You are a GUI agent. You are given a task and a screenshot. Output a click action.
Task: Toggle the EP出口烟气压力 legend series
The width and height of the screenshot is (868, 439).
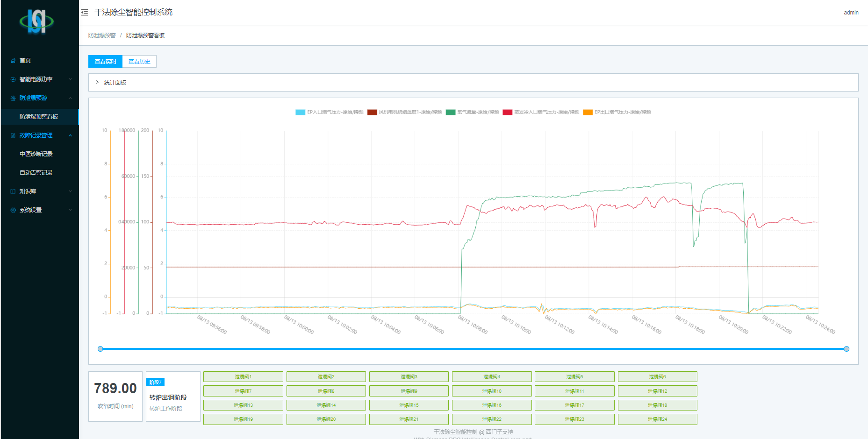click(x=617, y=112)
